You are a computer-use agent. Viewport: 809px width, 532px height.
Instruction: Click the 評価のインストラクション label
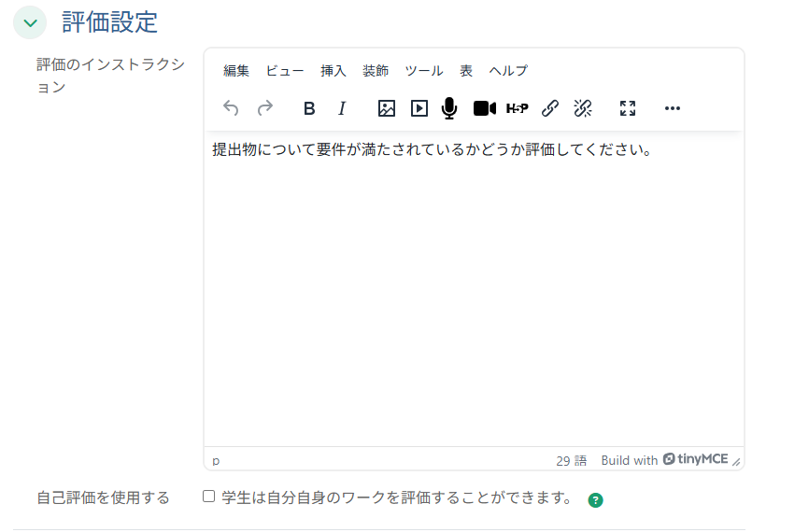point(110,76)
